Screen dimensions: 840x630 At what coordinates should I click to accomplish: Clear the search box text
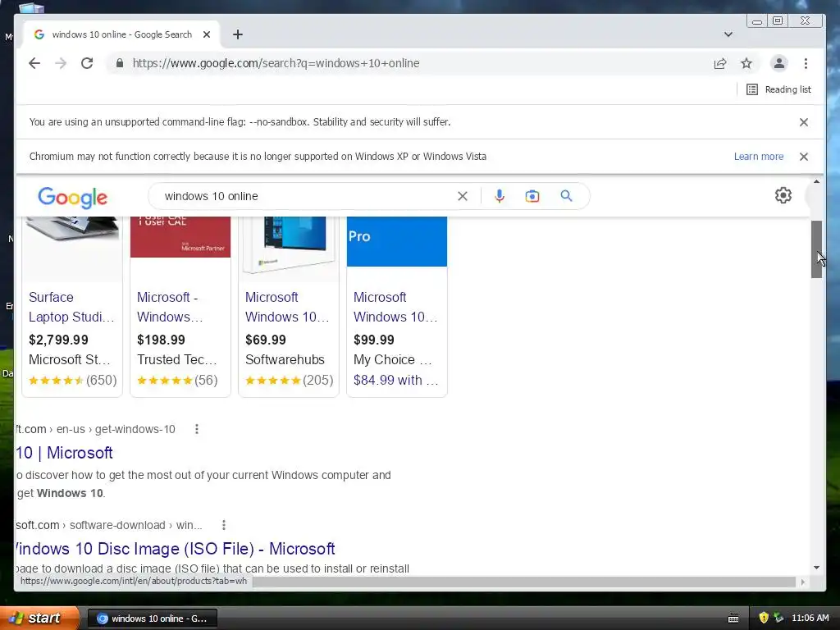463,196
